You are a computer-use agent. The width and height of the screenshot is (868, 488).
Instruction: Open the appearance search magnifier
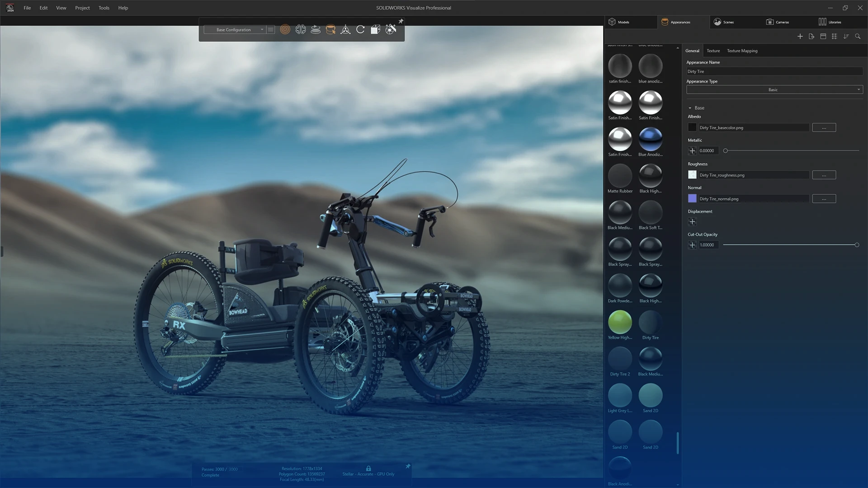coord(858,37)
